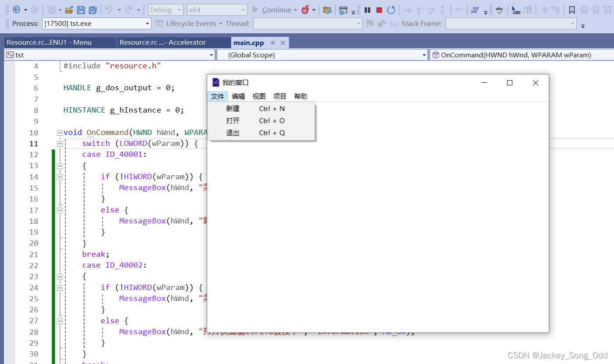Viewport: 614px width, 364px height.
Task: Open 帮助 menu in 我的窗口 window
Action: (301, 96)
